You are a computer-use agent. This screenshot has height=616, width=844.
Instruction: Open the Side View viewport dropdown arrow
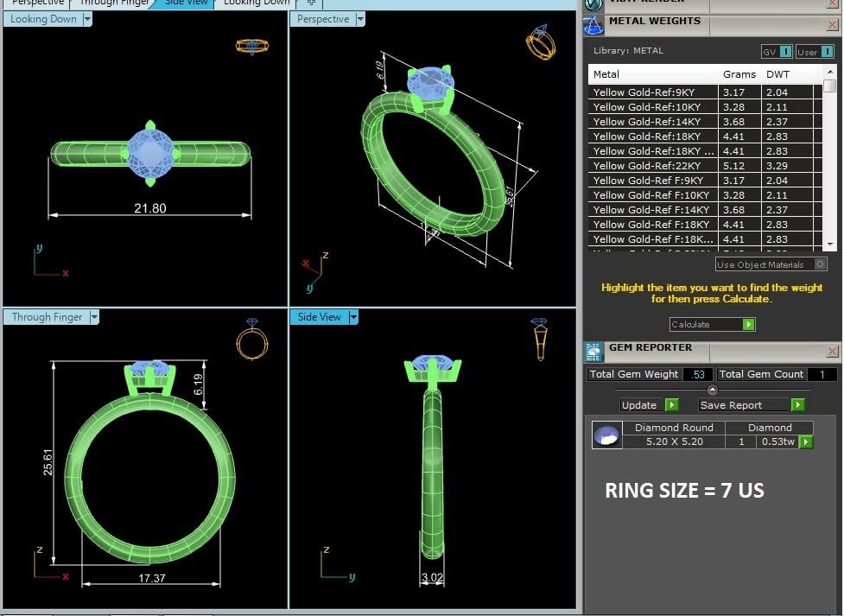[352, 317]
